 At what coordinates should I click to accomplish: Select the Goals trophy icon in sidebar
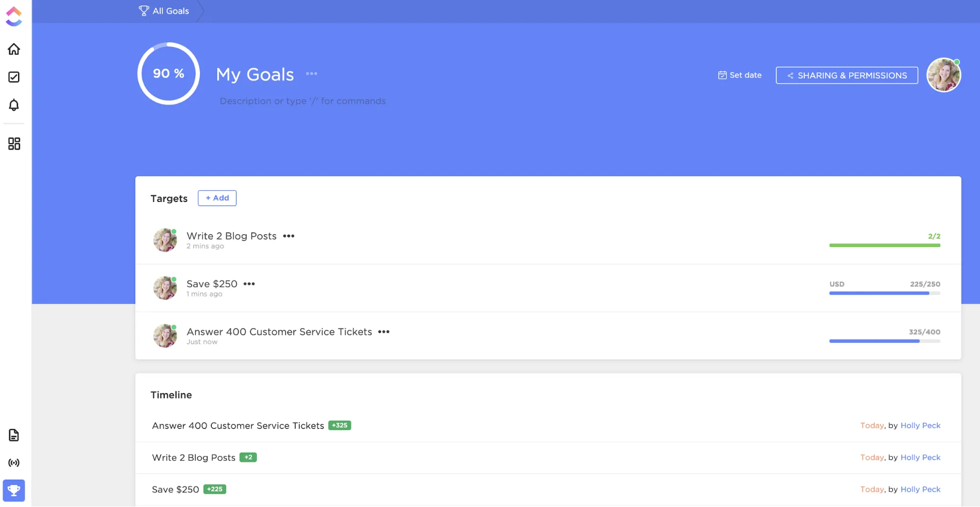coord(14,490)
